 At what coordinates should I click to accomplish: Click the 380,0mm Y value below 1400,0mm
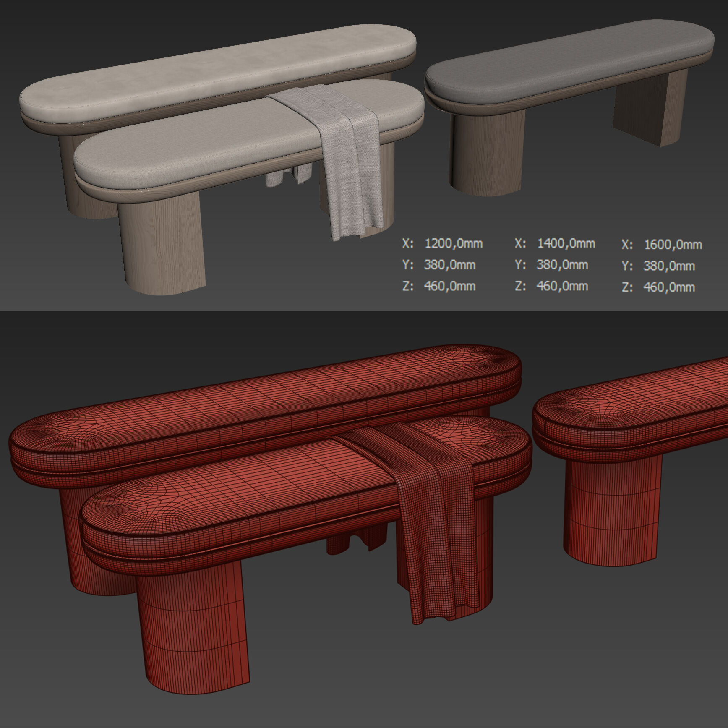[x=562, y=265]
